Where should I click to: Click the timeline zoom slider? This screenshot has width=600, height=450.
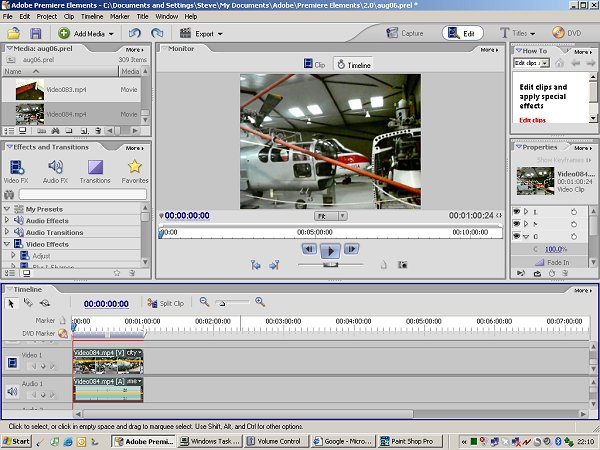point(223,302)
